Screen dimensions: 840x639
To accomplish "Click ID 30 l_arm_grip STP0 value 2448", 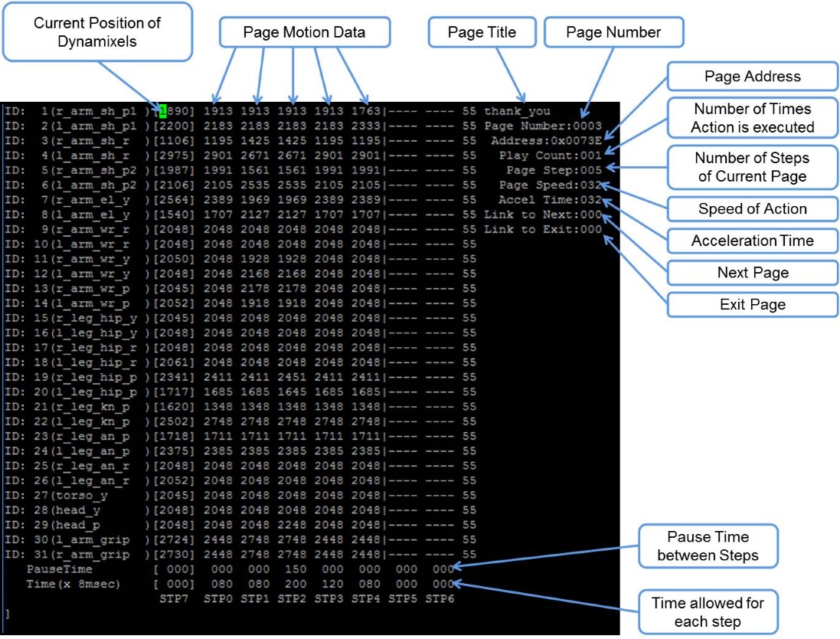I will coord(218,540).
